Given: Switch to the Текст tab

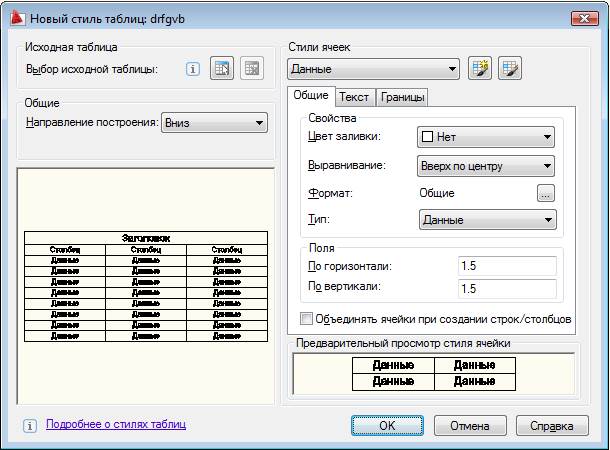Looking at the screenshot, I should pos(354,97).
